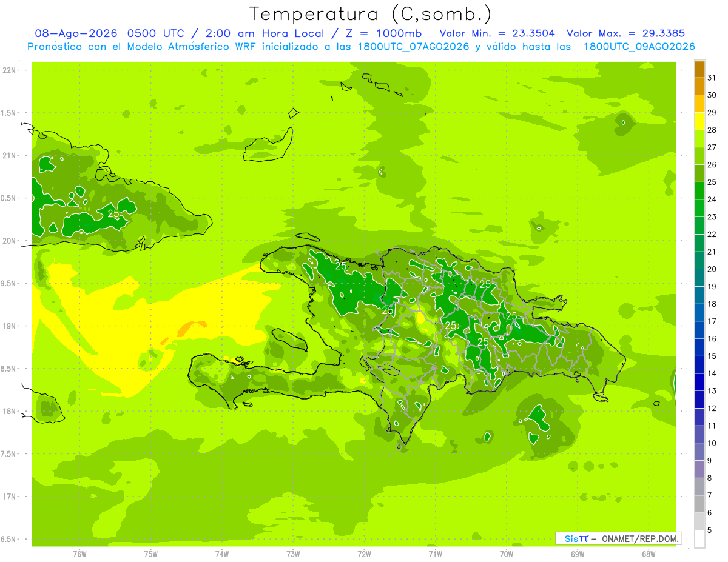Click the 22N latitude axis label
Image resolution: width=728 pixels, height=562 pixels.
tap(10, 70)
